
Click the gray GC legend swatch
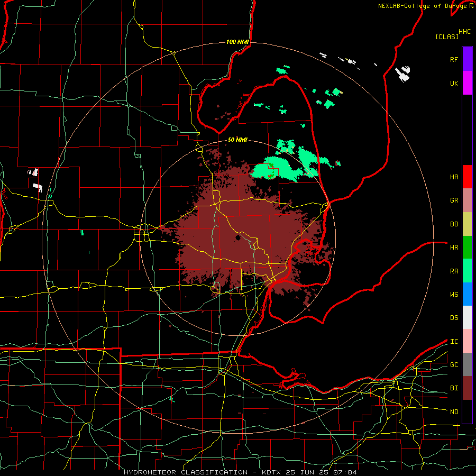click(x=467, y=364)
